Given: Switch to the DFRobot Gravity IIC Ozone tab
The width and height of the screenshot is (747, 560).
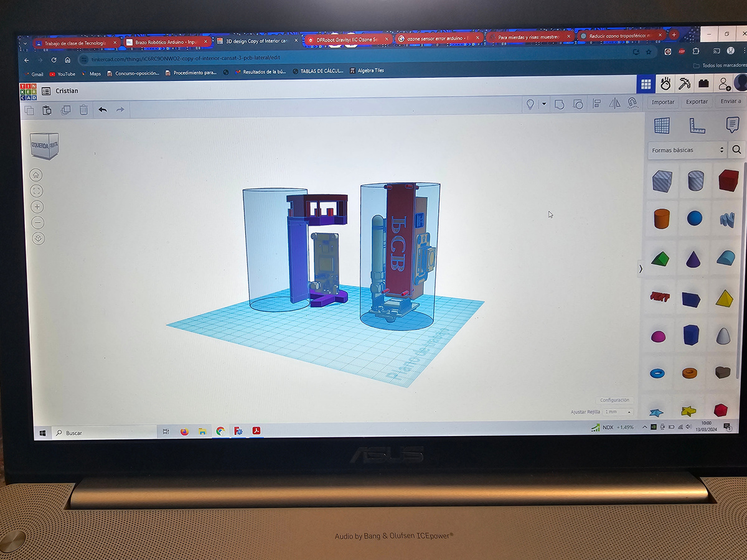Looking at the screenshot, I should (x=346, y=40).
